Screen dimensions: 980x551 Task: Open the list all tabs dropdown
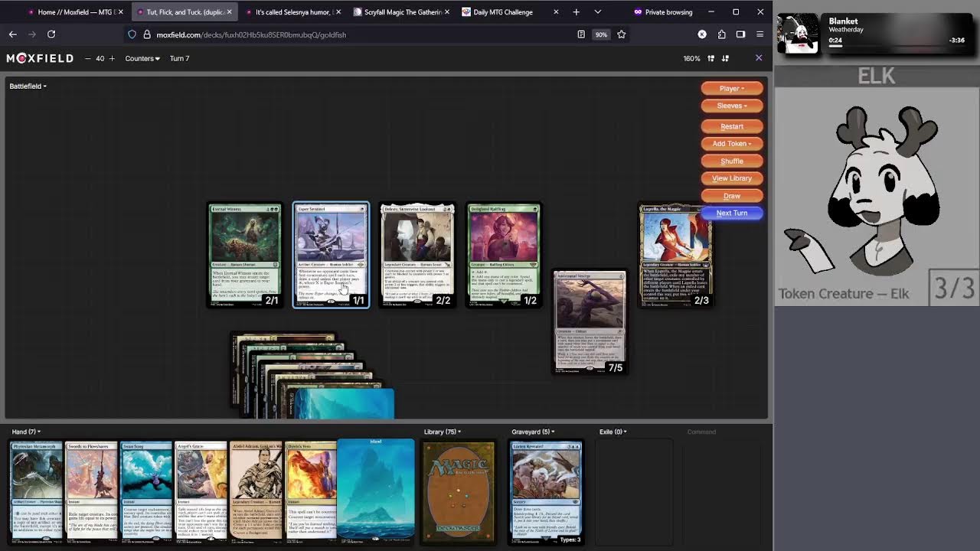point(598,12)
